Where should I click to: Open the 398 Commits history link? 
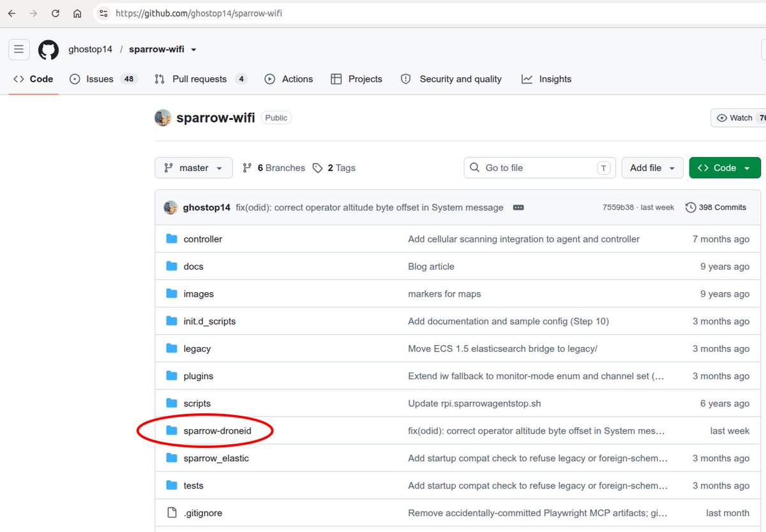pos(716,207)
